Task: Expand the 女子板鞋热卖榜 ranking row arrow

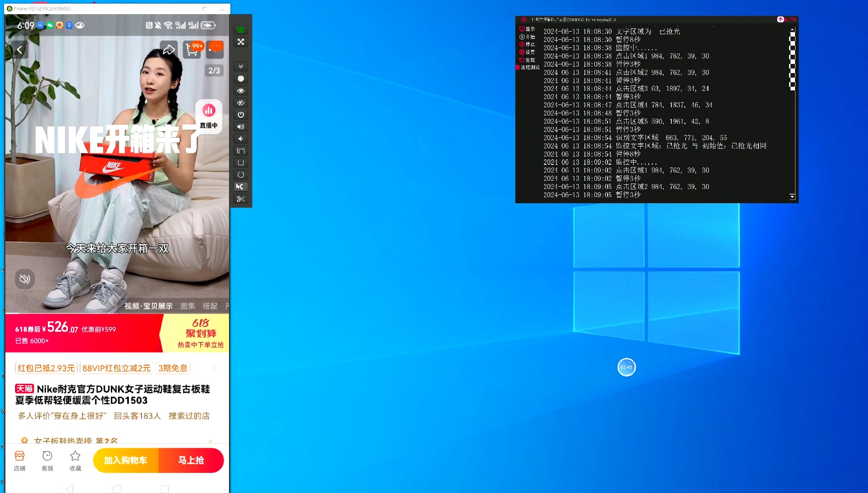Action: click(x=211, y=441)
